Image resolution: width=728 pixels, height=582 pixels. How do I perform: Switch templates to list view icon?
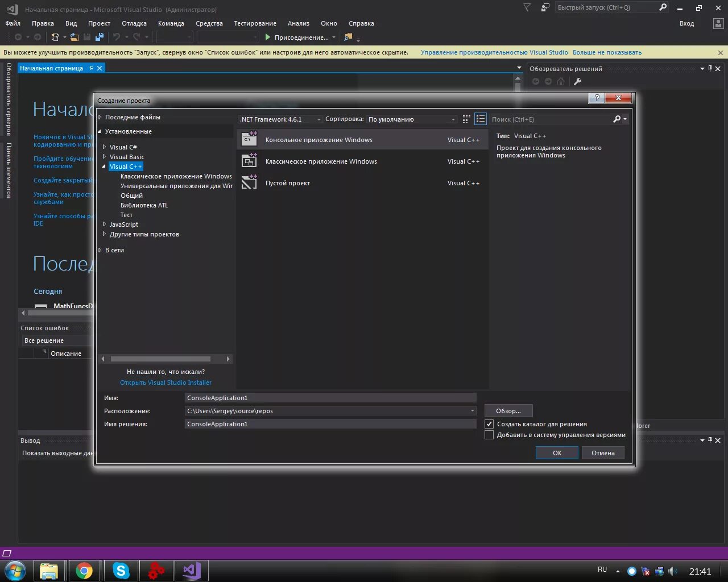pos(481,119)
